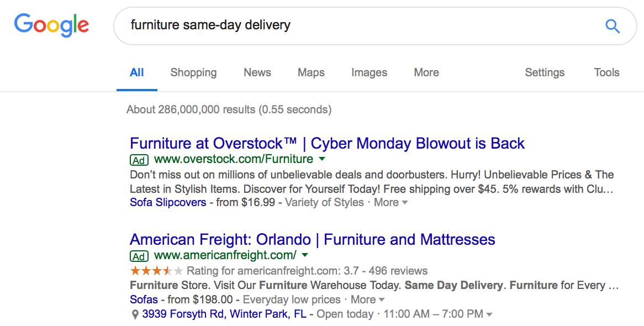This screenshot has height=326, width=644.
Task: Expand the overstock.com URL dropdown arrow
Action: coord(322,159)
